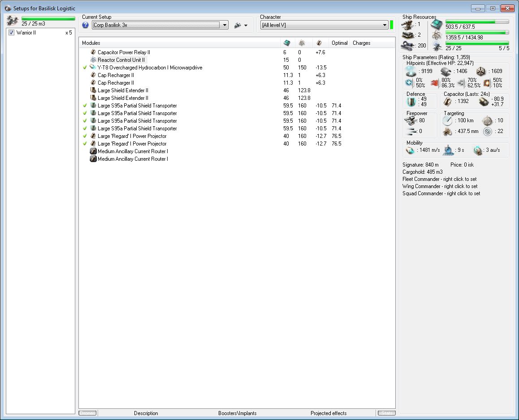
Task: Click the Drones button at bottom left
Action: coord(88,413)
